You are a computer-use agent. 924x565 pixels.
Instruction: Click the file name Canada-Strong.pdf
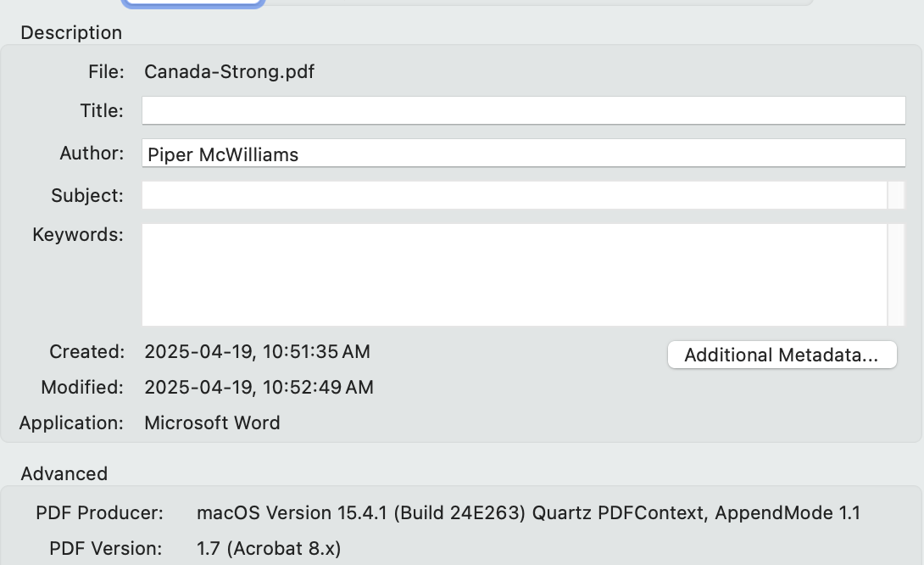coord(229,71)
